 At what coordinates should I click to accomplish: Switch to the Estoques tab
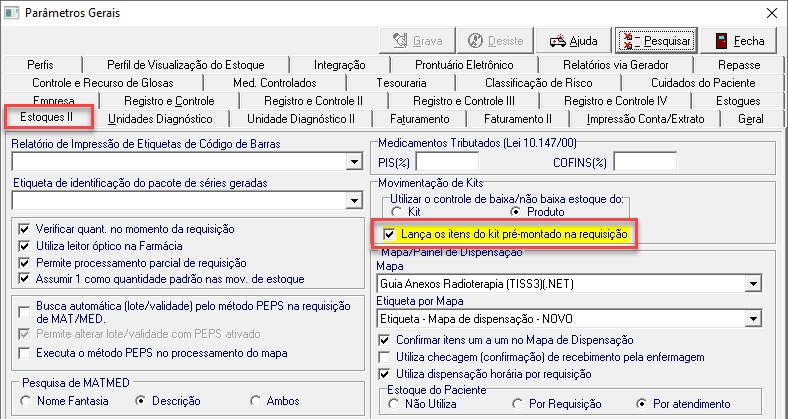[x=738, y=101]
